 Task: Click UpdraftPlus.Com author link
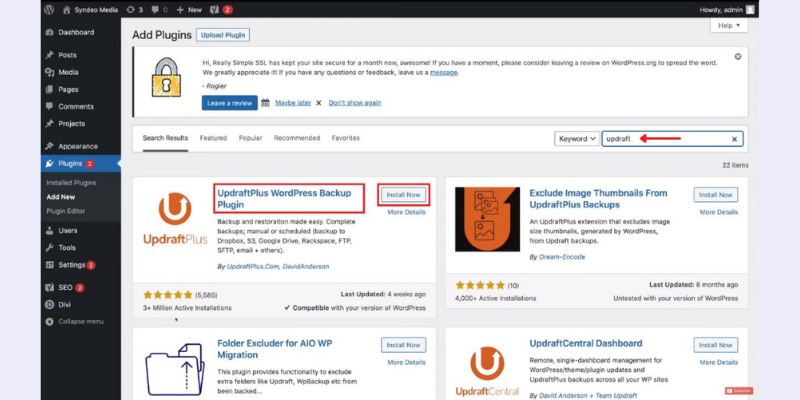coord(254,266)
